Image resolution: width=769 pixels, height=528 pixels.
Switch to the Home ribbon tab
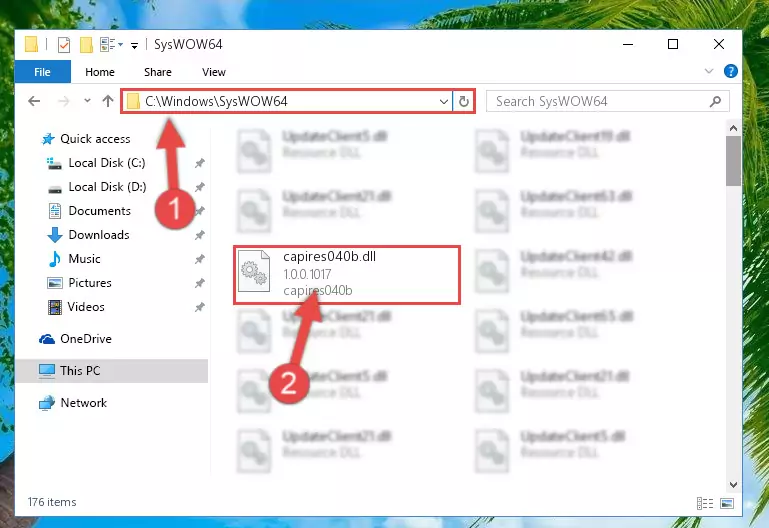100,72
